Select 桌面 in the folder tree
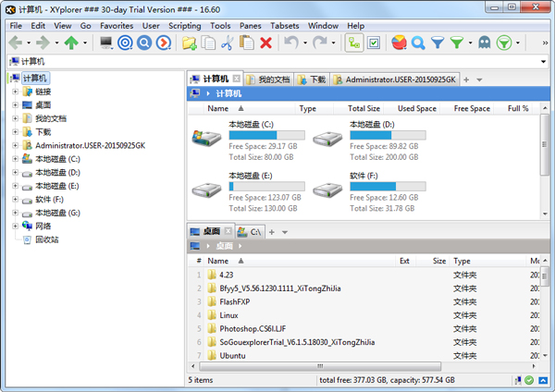 point(43,105)
